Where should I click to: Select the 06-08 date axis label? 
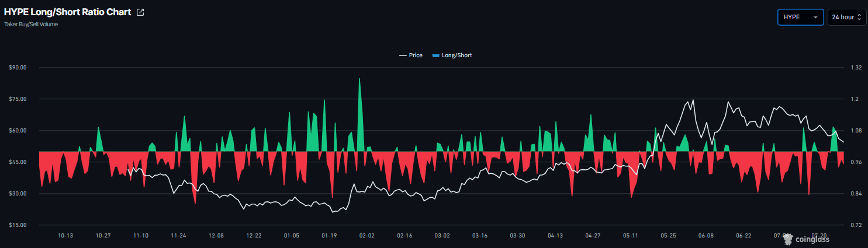click(x=706, y=236)
